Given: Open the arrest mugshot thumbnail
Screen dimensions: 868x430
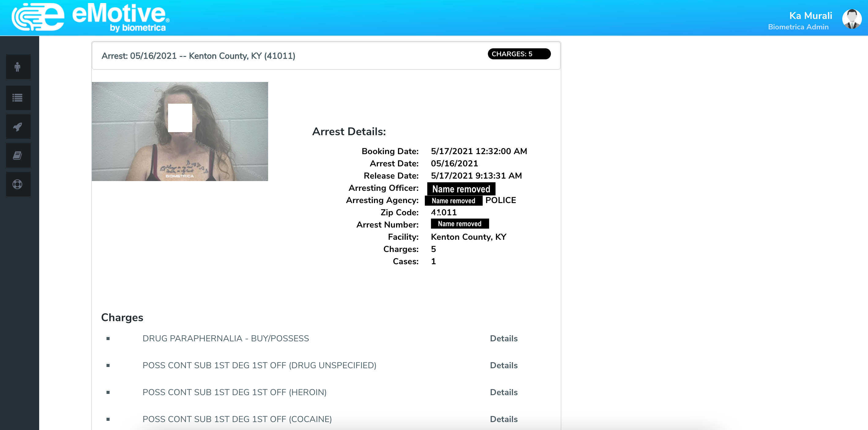Looking at the screenshot, I should click(x=180, y=132).
